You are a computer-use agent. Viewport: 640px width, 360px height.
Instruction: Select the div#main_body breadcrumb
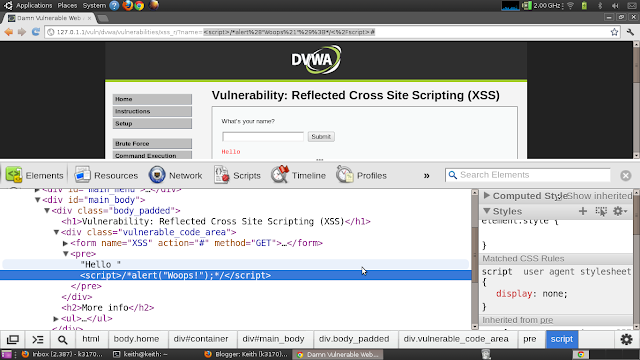[273, 339]
